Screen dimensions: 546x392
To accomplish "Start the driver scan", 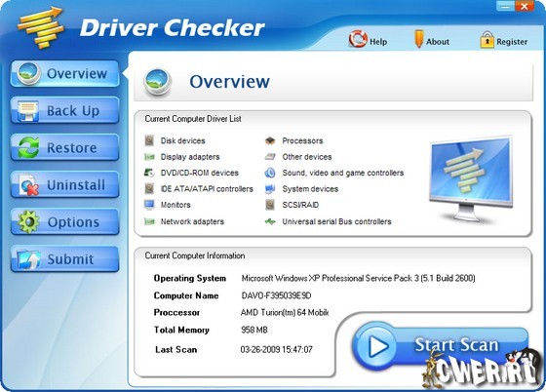I will 440,346.
